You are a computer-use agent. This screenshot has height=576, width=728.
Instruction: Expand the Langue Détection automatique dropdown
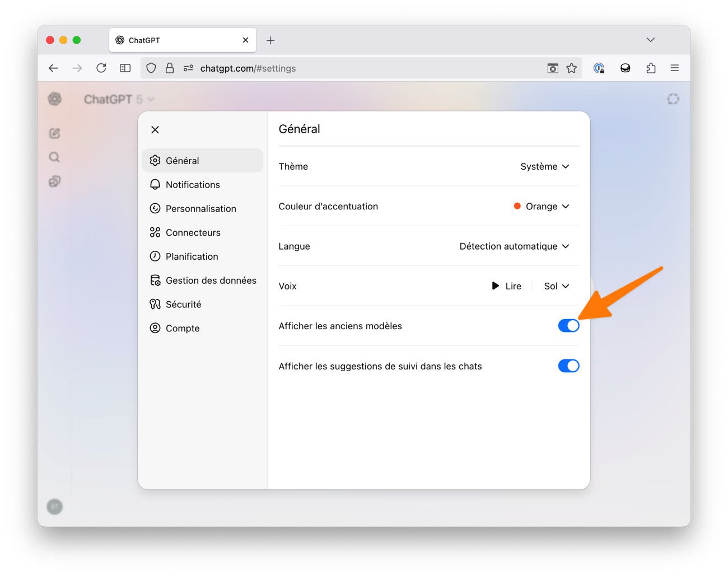(514, 246)
